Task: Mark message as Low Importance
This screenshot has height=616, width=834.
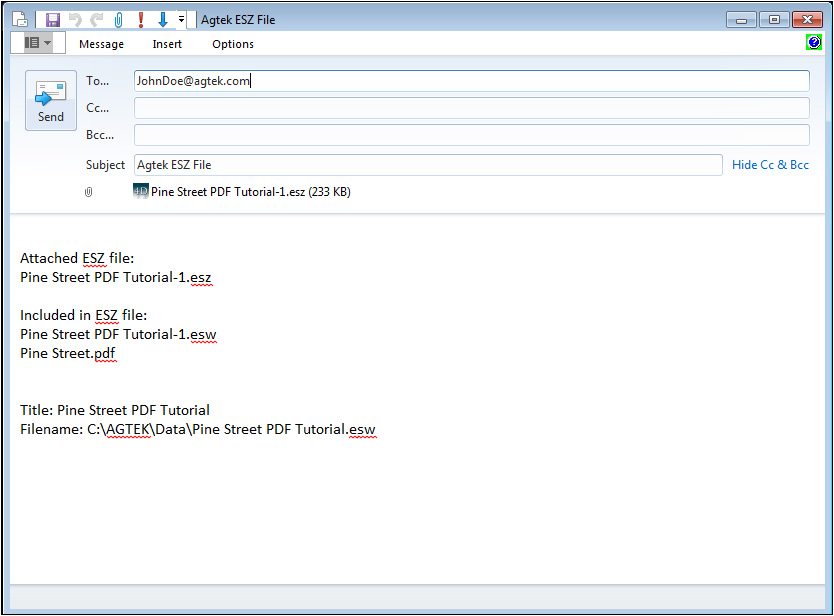Action: point(162,20)
